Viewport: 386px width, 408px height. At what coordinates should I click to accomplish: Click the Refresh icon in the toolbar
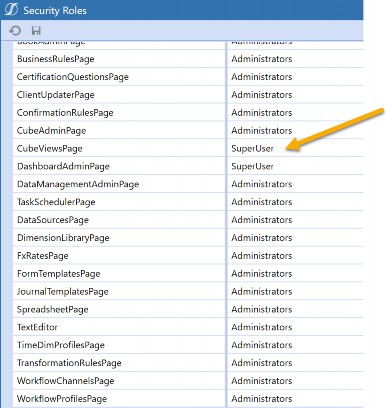(x=15, y=31)
